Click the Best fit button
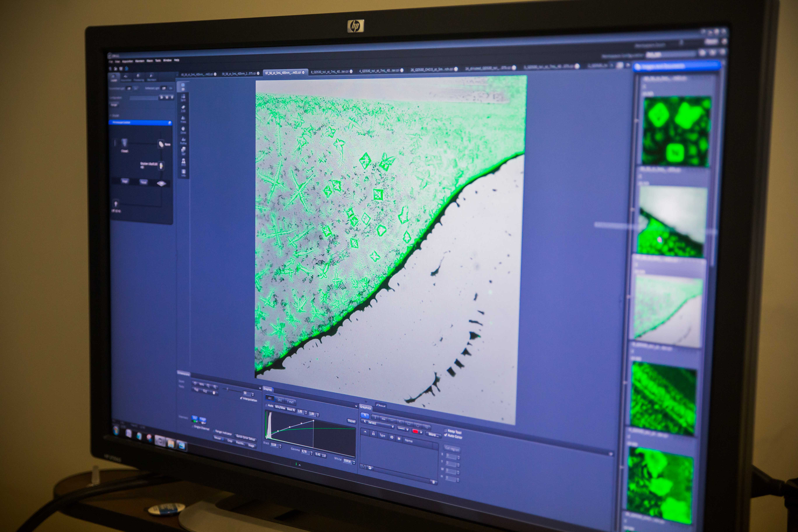Image resolution: width=798 pixels, height=532 pixels. (291, 409)
